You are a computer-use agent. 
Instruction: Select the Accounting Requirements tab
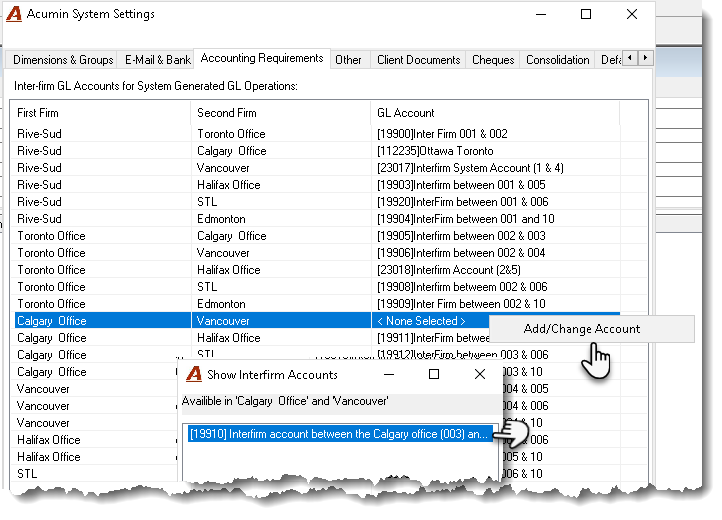click(x=262, y=58)
